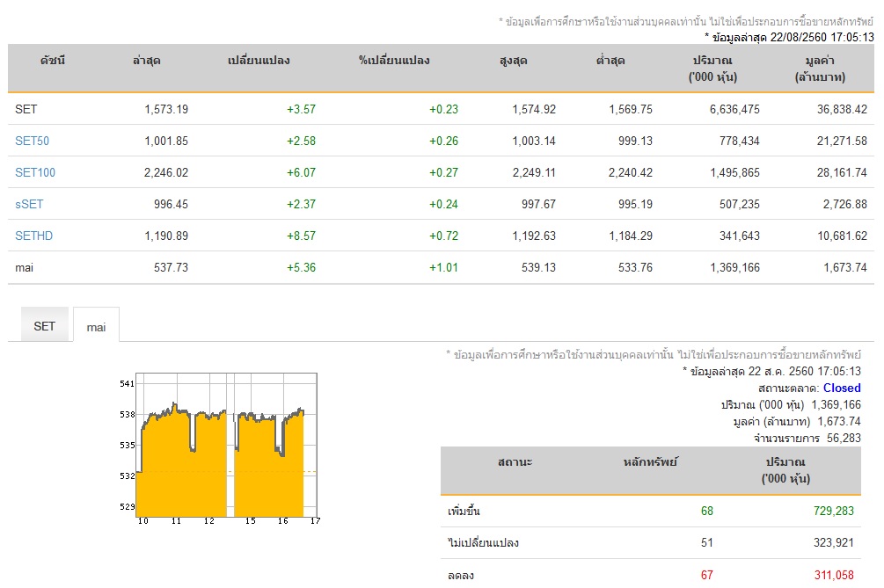Click decliners volume 311,058
Screen dimensions: 884x588
coord(834,575)
